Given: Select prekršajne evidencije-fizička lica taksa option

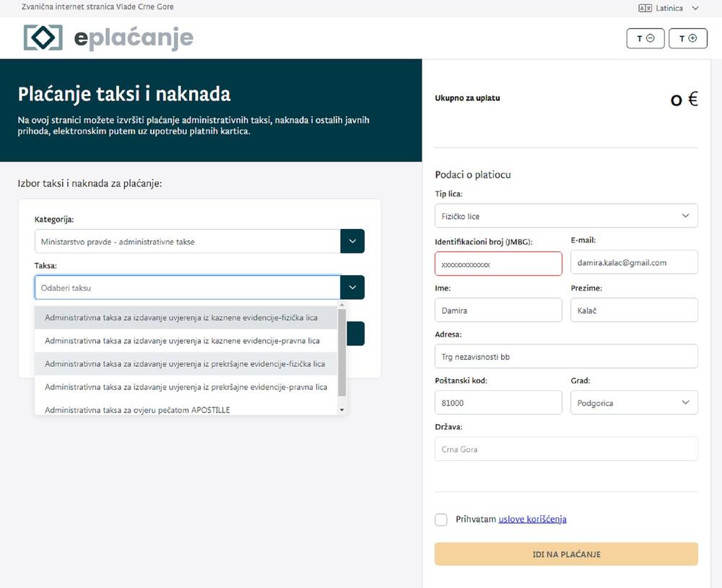Looking at the screenshot, I should [185, 364].
